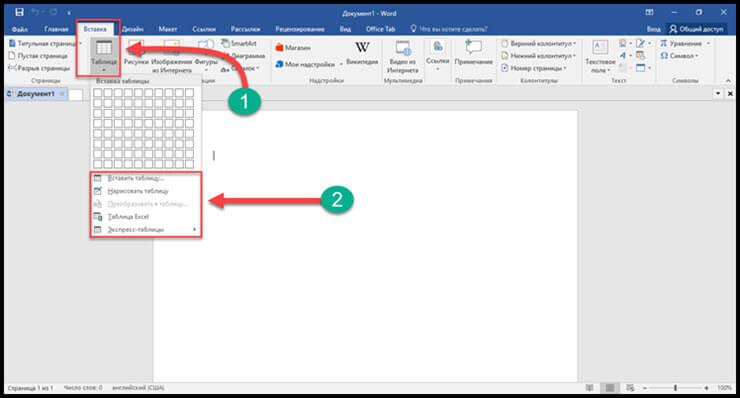Click Общий доступ (Share) button

coord(696,29)
